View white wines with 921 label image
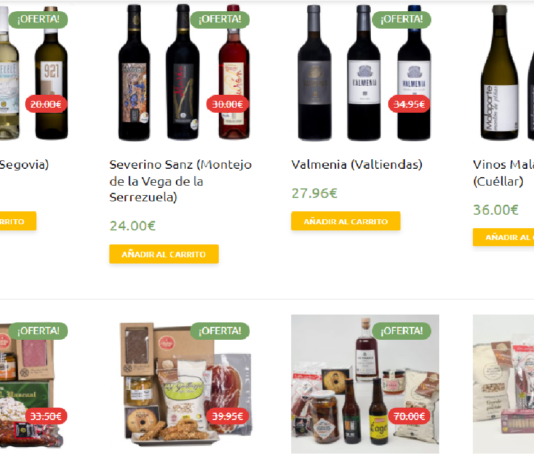 [x=34, y=73]
